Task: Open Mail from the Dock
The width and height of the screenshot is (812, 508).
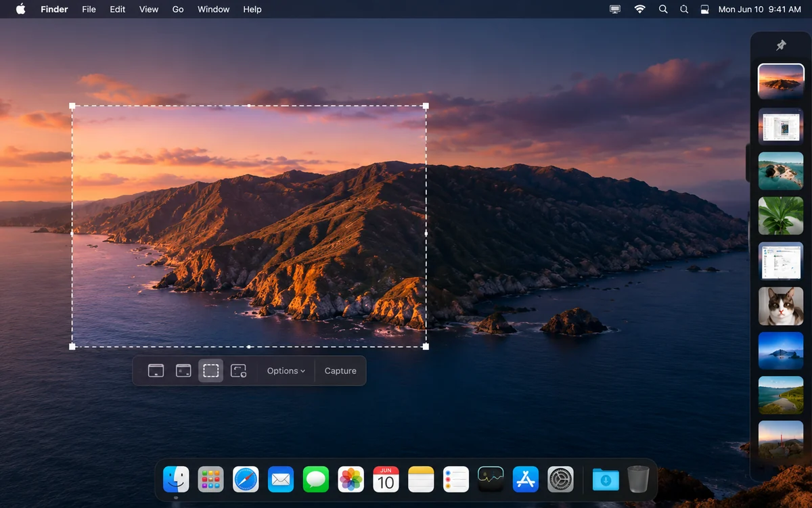Action: (x=281, y=480)
